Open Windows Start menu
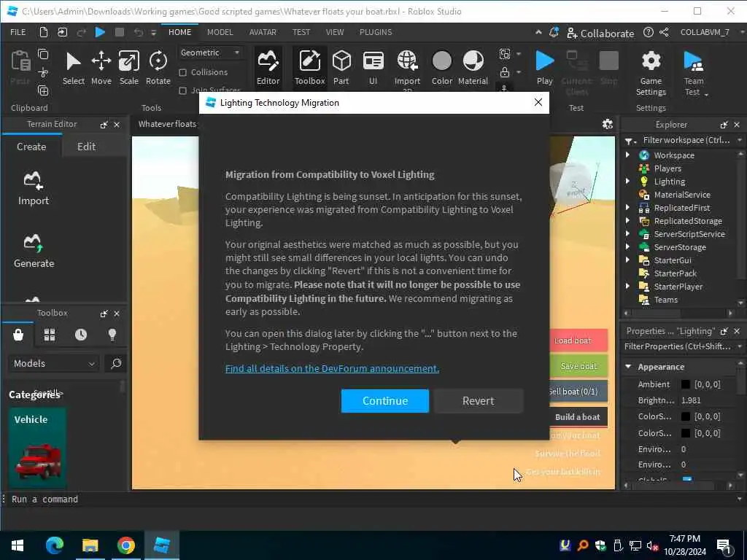This screenshot has width=747, height=560. click(18, 545)
